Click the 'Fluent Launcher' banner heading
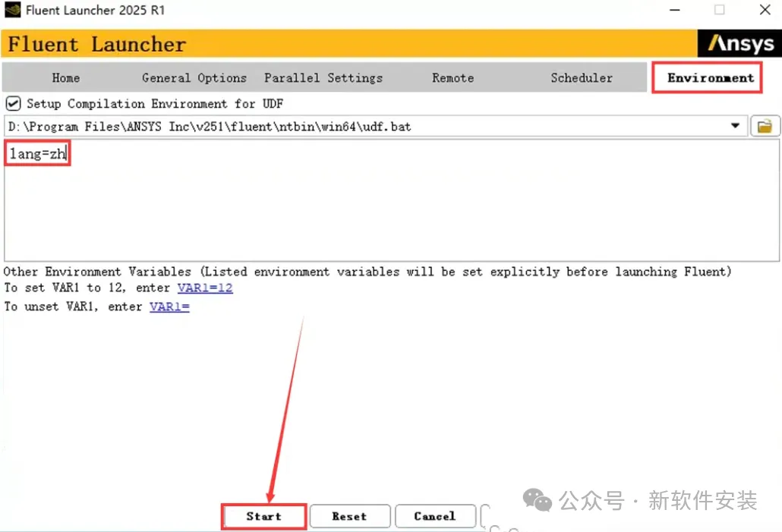 (96, 44)
